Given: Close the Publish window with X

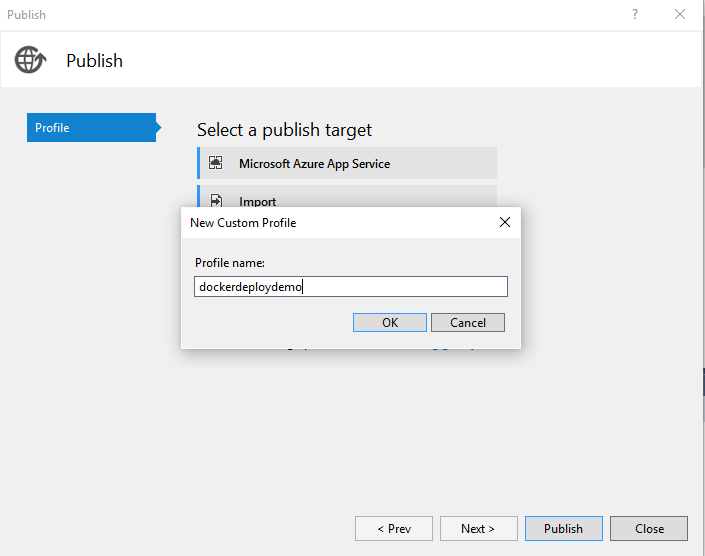Looking at the screenshot, I should 681,14.
